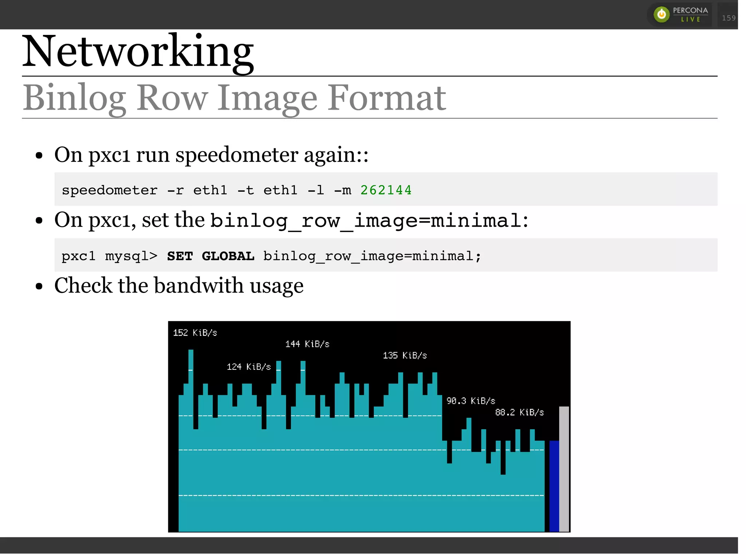Click the 135 KiB/s graph label
This screenshot has height=560, width=746.
[405, 355]
